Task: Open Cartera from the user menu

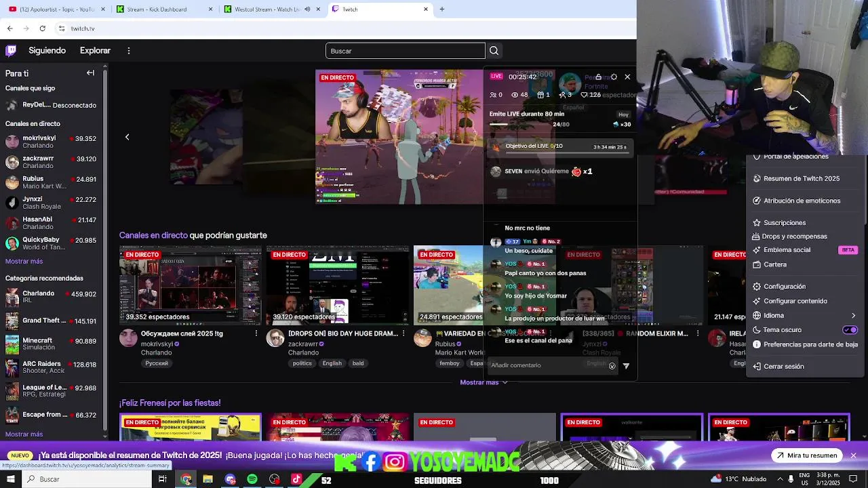Action: pyautogui.click(x=804, y=264)
